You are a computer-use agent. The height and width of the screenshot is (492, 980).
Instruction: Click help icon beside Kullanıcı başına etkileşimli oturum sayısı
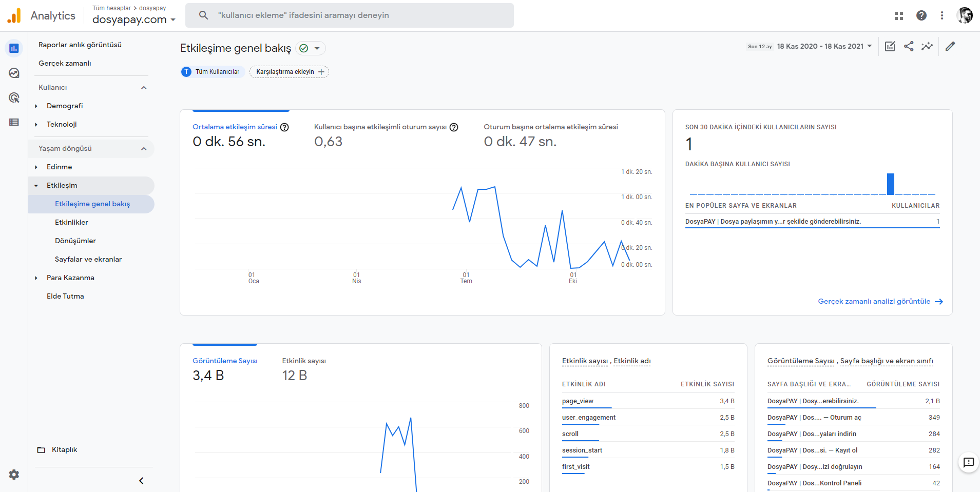click(x=454, y=127)
